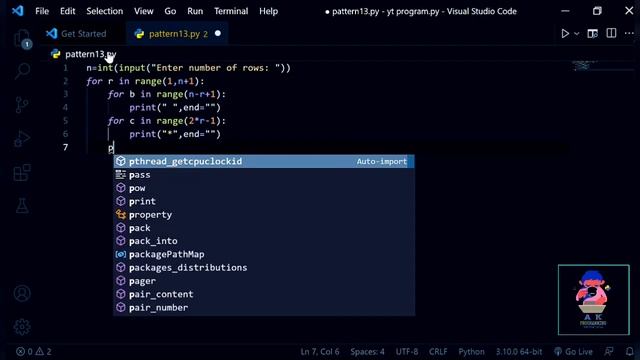Open the Testing flask view
640x360 pixels.
(22, 206)
